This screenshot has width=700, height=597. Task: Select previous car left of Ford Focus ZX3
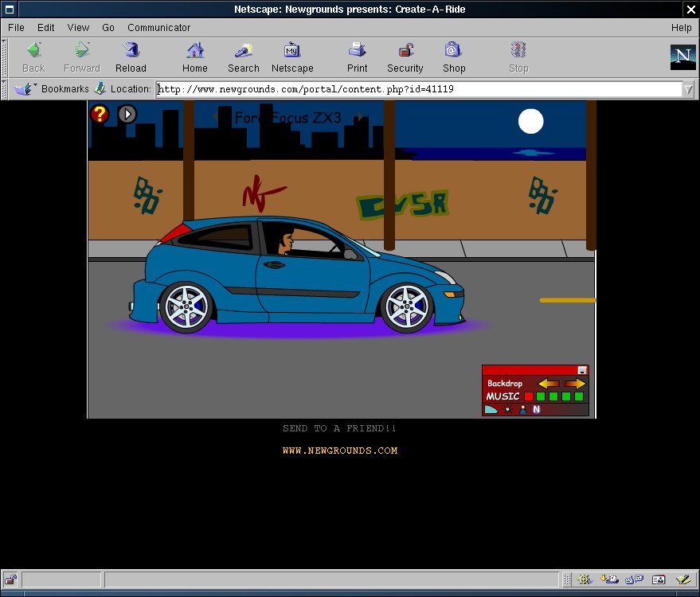215,117
